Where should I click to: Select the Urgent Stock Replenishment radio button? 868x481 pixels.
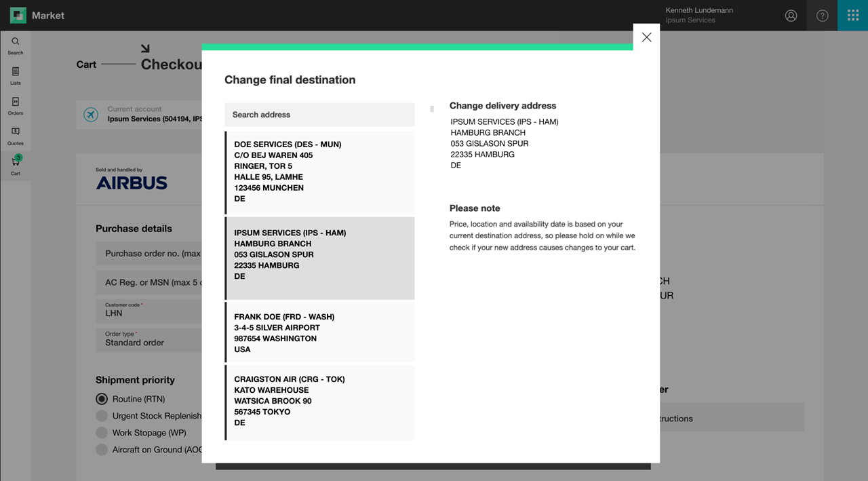pos(102,416)
